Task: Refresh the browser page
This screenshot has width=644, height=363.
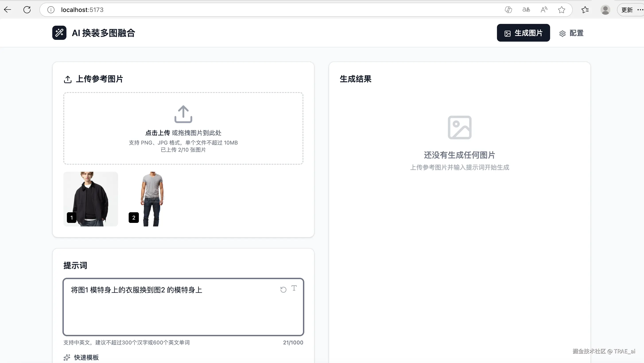Action: (x=27, y=10)
